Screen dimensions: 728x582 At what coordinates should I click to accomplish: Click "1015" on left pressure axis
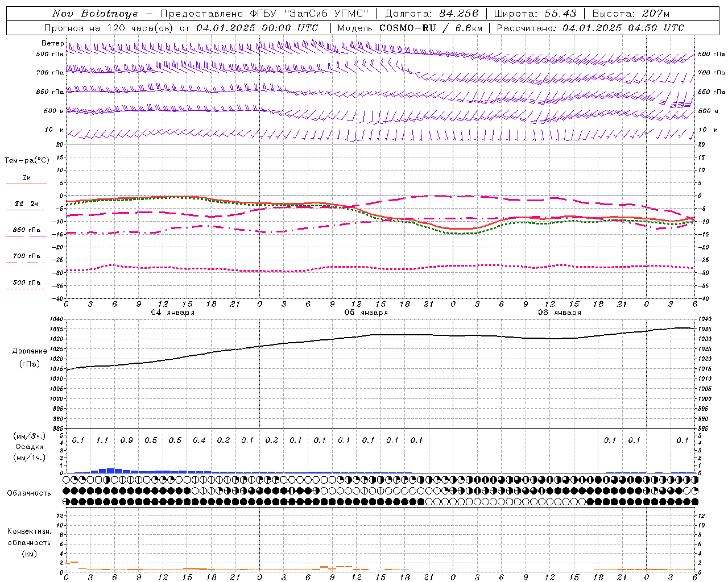57,369
